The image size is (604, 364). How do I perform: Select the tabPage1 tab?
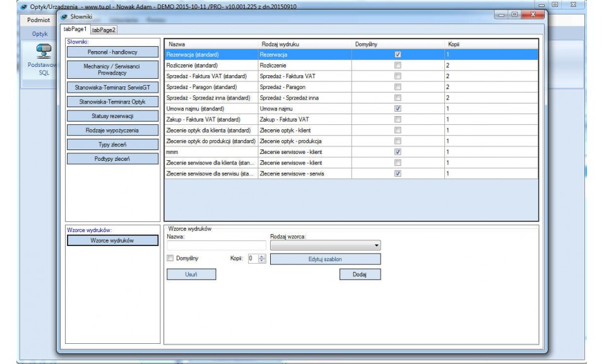pyautogui.click(x=74, y=29)
